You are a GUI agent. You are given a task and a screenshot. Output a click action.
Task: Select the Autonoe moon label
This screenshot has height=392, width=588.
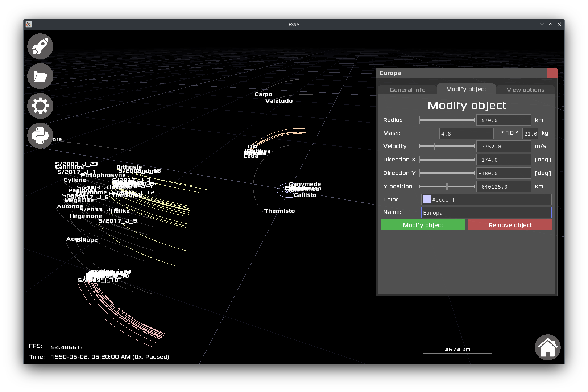(x=70, y=206)
